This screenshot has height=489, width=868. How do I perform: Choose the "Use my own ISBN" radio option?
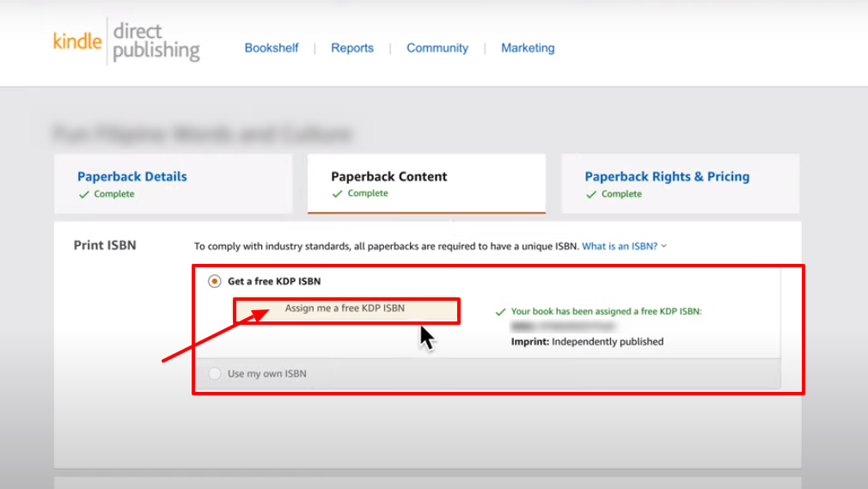[x=215, y=374]
